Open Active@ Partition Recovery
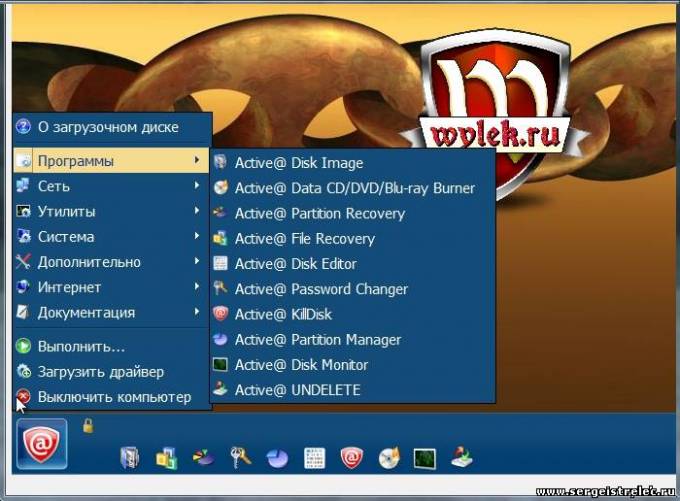The height and width of the screenshot is (501, 680). (353, 213)
